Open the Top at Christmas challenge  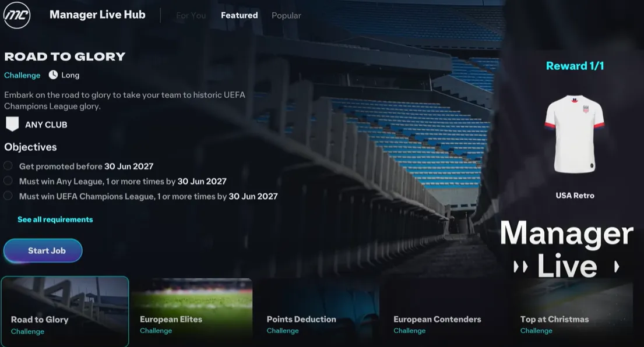[572, 312]
